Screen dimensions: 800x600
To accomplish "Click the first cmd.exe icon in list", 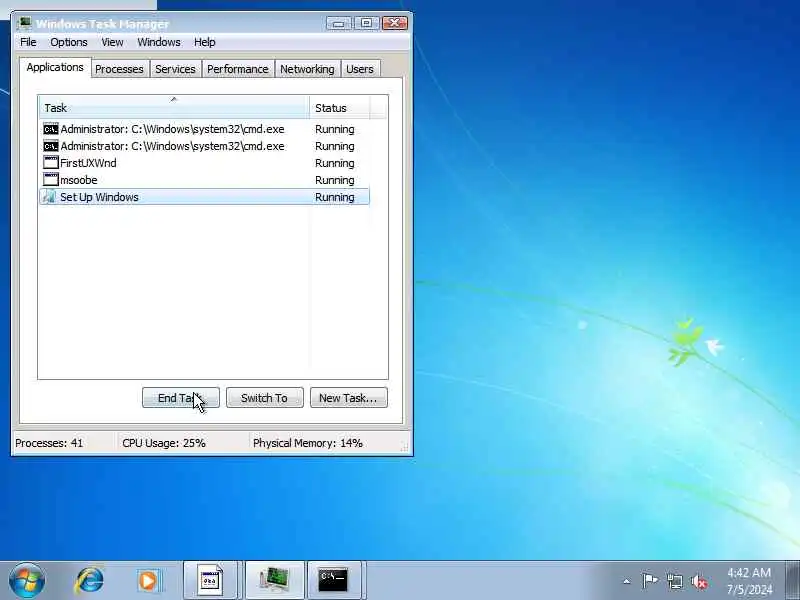I will click(x=51, y=129).
